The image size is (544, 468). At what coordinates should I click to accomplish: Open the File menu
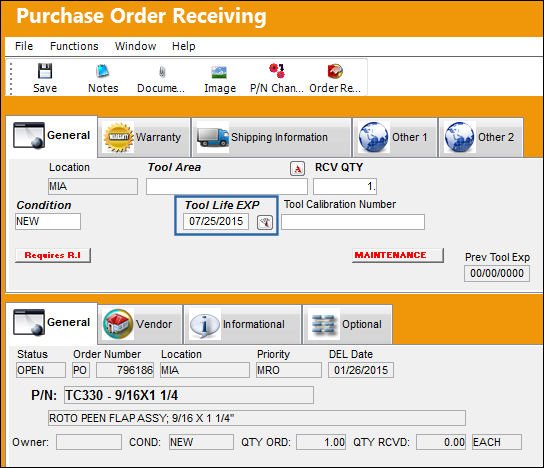pos(24,46)
